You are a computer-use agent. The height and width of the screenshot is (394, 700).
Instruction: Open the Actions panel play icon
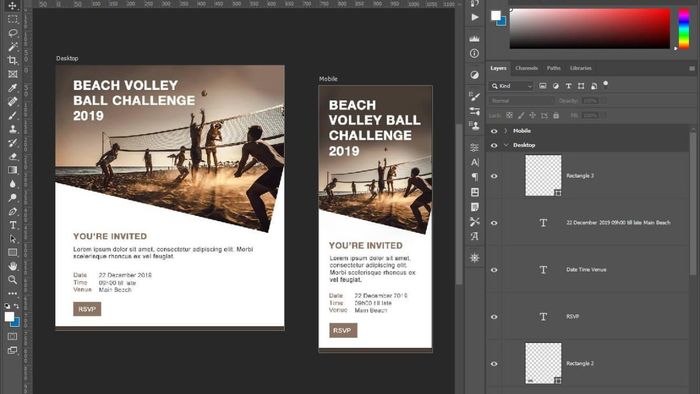pos(475,17)
